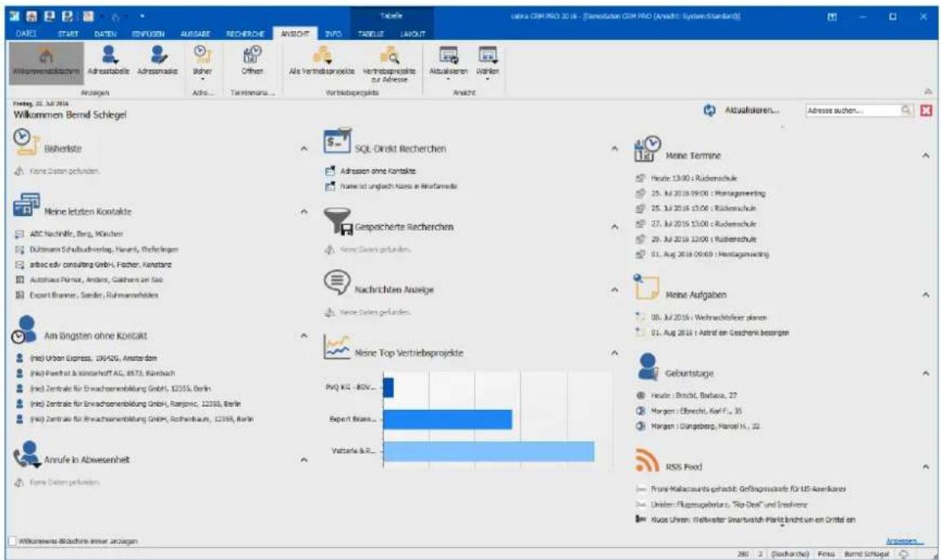
Task: Open SQL search 'Adressen ohne Kontakte'
Action: tap(378, 171)
